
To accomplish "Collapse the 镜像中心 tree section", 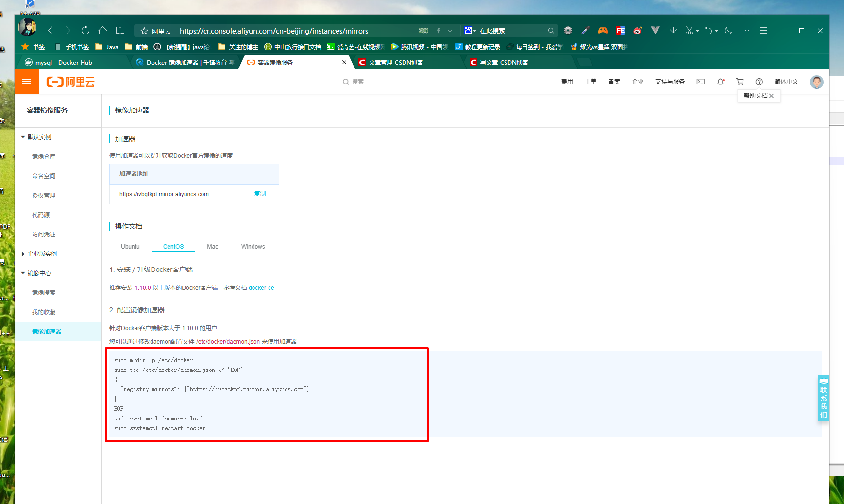I will [23, 273].
